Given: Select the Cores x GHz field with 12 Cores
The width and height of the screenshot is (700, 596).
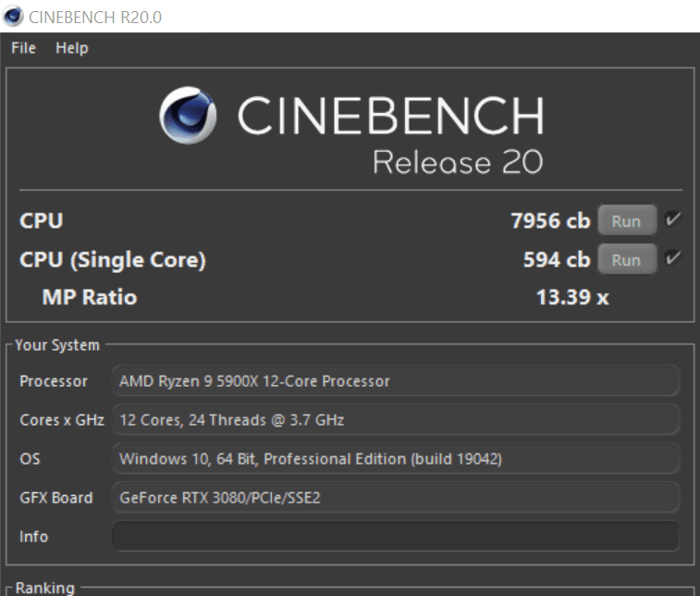Looking at the screenshot, I should click(x=396, y=419).
